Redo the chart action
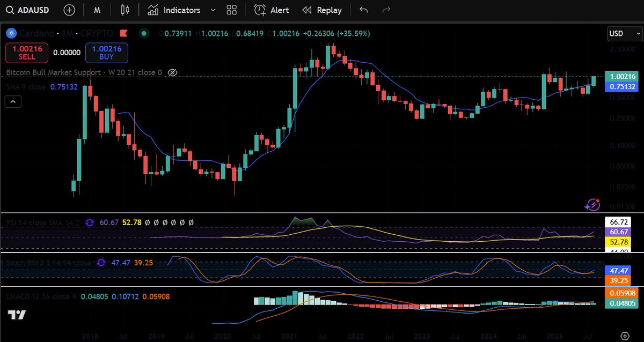 pos(386,10)
